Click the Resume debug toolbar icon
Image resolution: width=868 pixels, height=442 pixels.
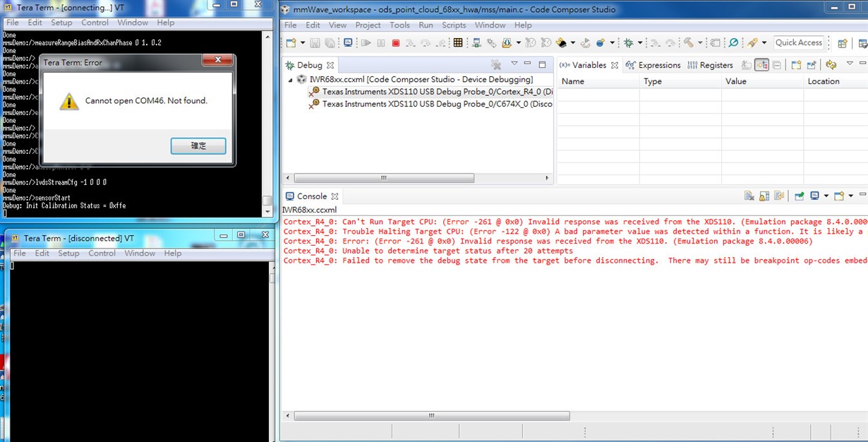[x=366, y=43]
